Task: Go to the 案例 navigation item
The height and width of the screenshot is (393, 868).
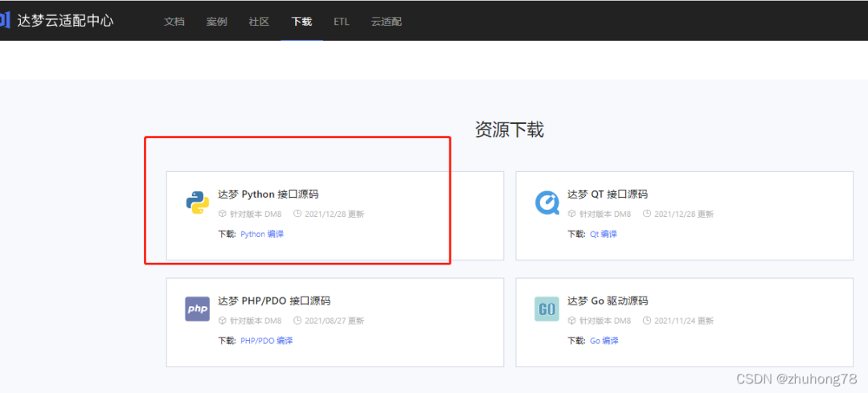Action: click(217, 22)
